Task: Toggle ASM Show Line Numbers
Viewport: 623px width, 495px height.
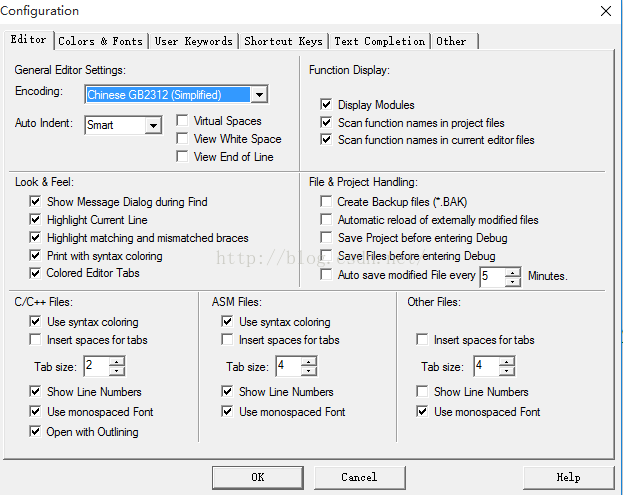Action: click(x=227, y=392)
